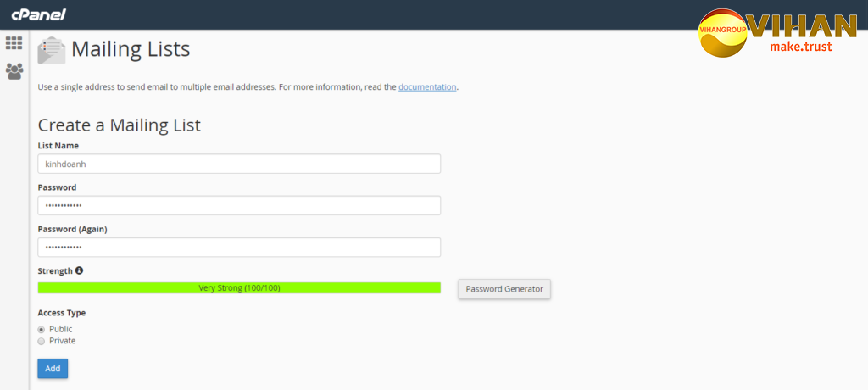Click the Create a Mailing List heading
Screen dimensions: 868x390
tap(120, 125)
